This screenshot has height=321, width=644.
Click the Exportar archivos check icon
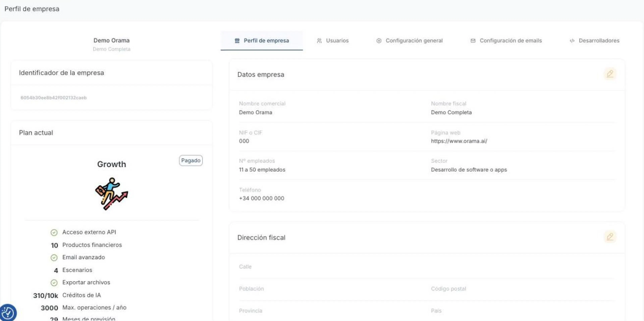pos(54,282)
